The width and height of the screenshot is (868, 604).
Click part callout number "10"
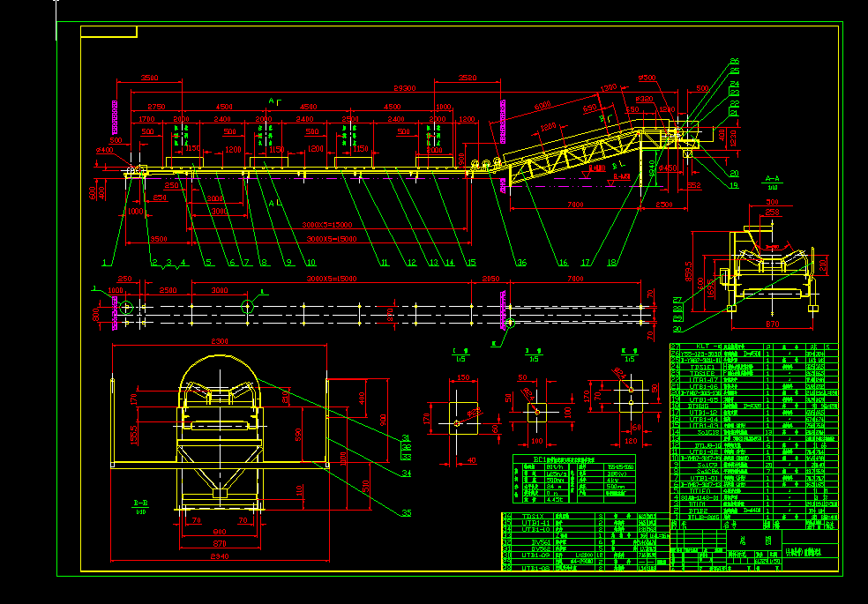click(311, 263)
